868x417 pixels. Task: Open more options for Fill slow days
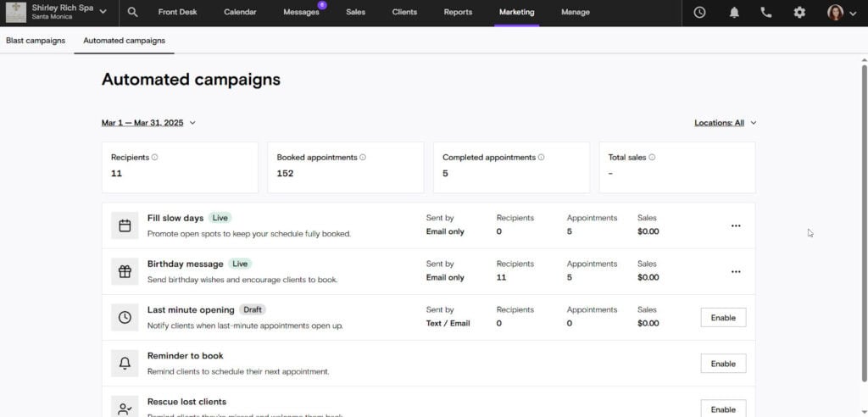click(x=736, y=226)
